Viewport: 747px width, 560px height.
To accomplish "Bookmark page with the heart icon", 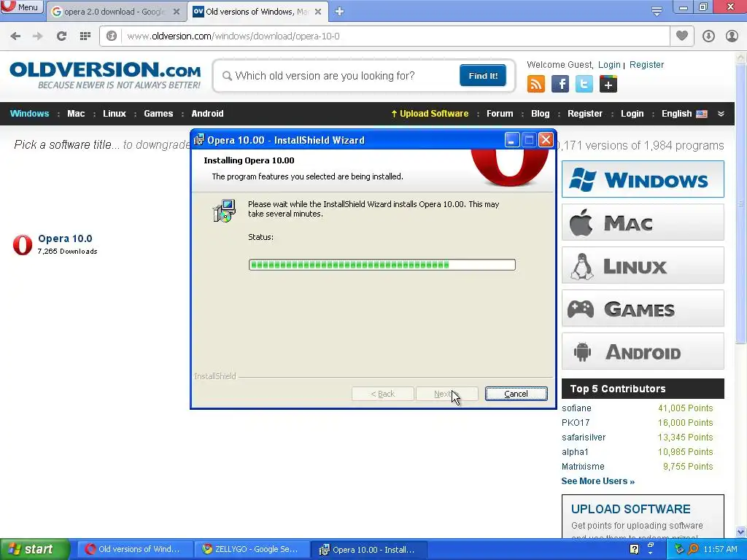I will point(682,36).
